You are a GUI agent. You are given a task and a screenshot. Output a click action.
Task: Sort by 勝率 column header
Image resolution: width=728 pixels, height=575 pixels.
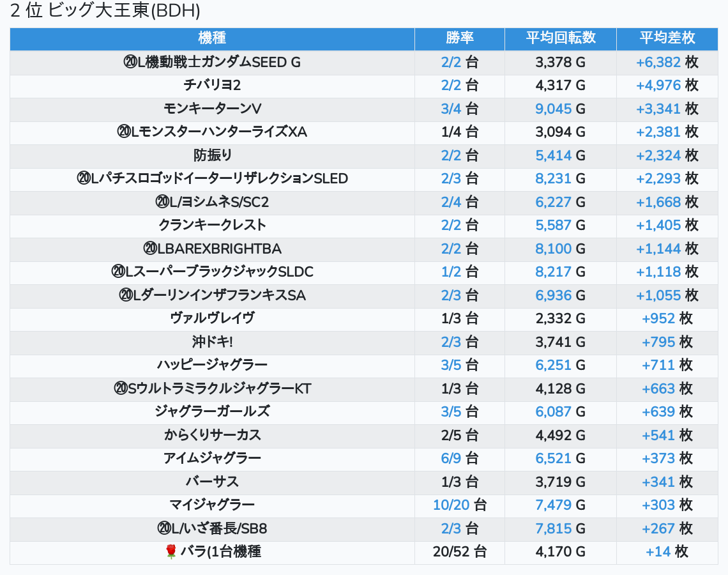coord(460,38)
